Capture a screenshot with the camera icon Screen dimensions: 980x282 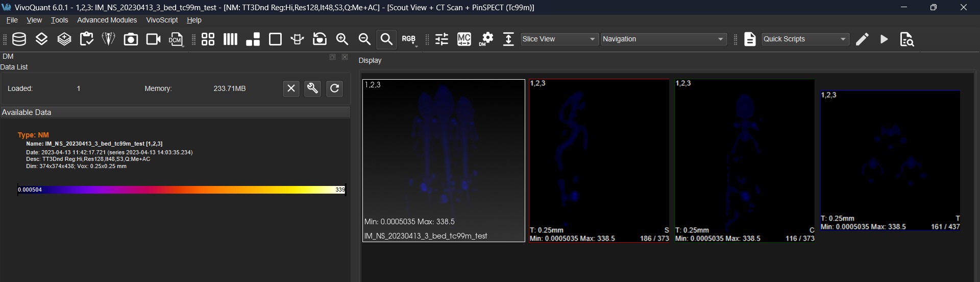tap(131, 39)
